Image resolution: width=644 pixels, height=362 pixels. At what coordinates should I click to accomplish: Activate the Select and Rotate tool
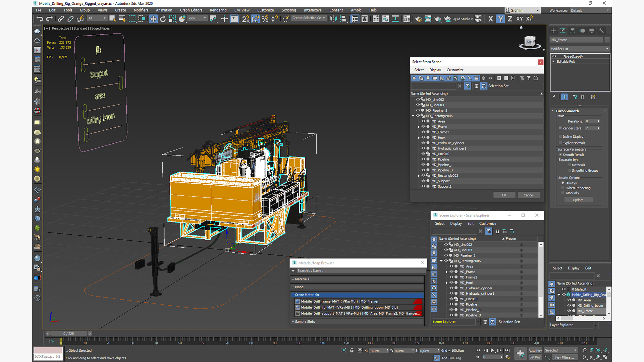(163, 19)
